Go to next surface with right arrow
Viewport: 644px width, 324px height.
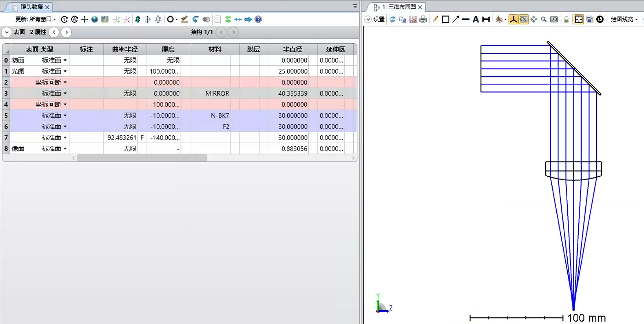tap(66, 32)
